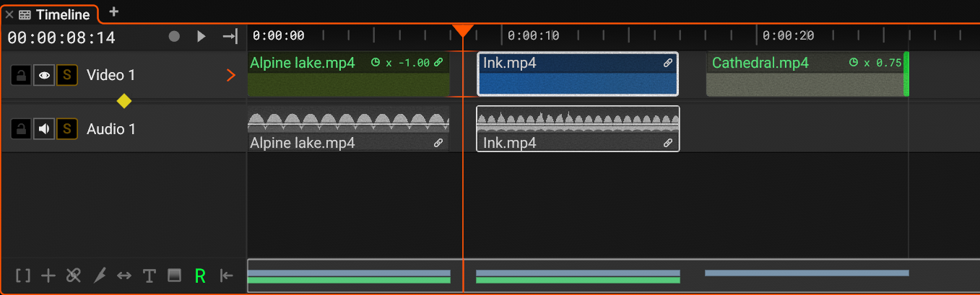The image size is (980, 295).
Task: Toggle the green R ripple mode
Action: coord(200,276)
